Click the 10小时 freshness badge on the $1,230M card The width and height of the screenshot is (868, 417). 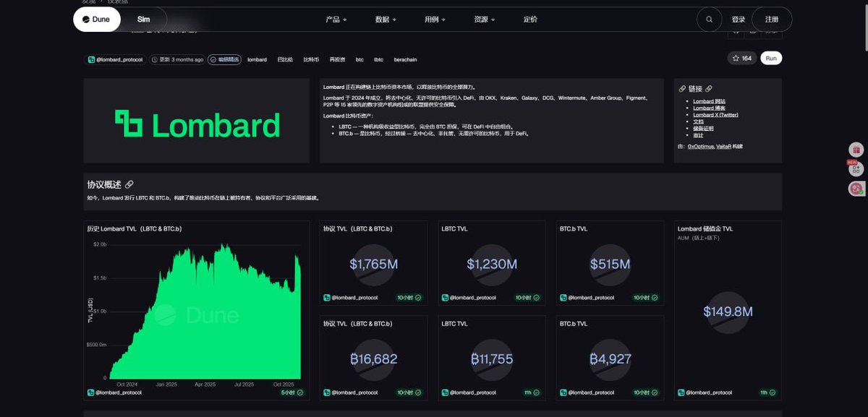(528, 297)
